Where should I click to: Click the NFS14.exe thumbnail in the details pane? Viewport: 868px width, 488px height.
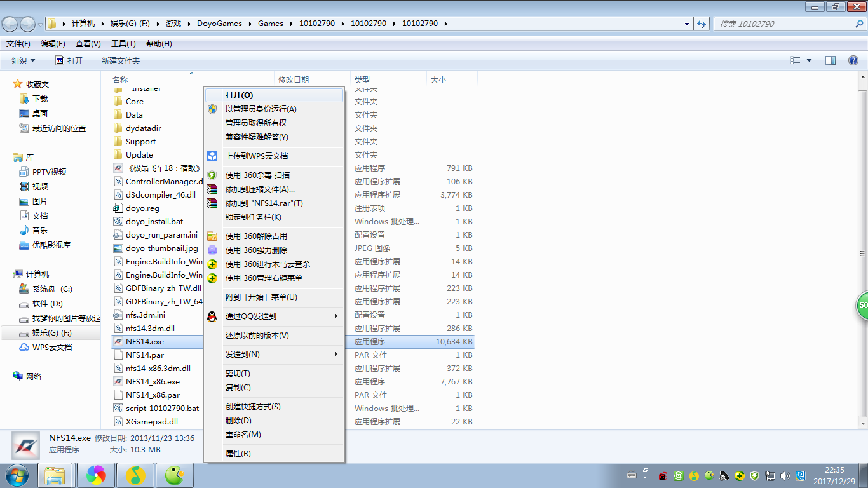(25, 446)
